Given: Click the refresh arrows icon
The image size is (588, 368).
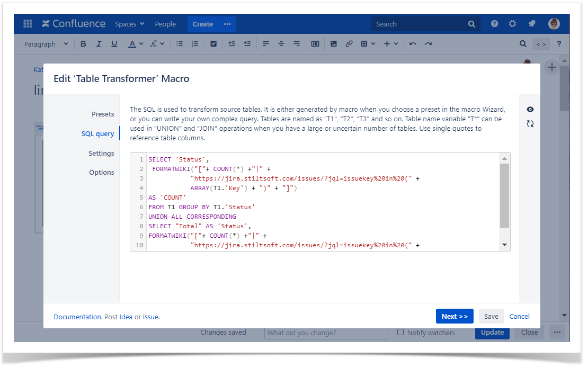Looking at the screenshot, I should [x=530, y=124].
